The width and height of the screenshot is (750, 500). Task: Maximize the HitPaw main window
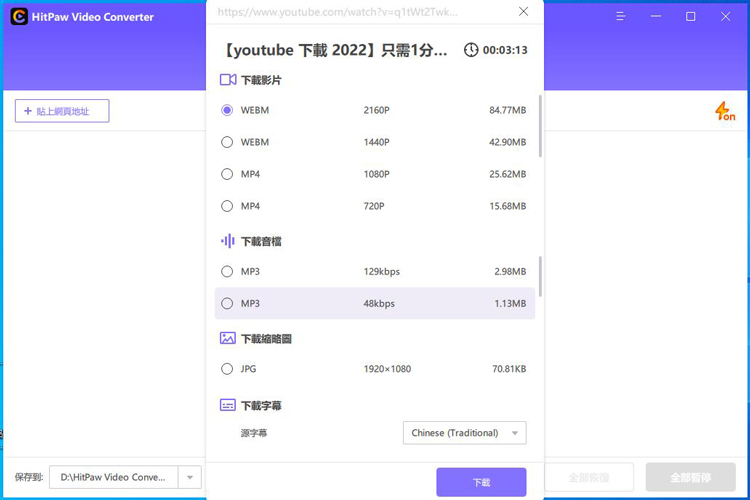coord(691,17)
